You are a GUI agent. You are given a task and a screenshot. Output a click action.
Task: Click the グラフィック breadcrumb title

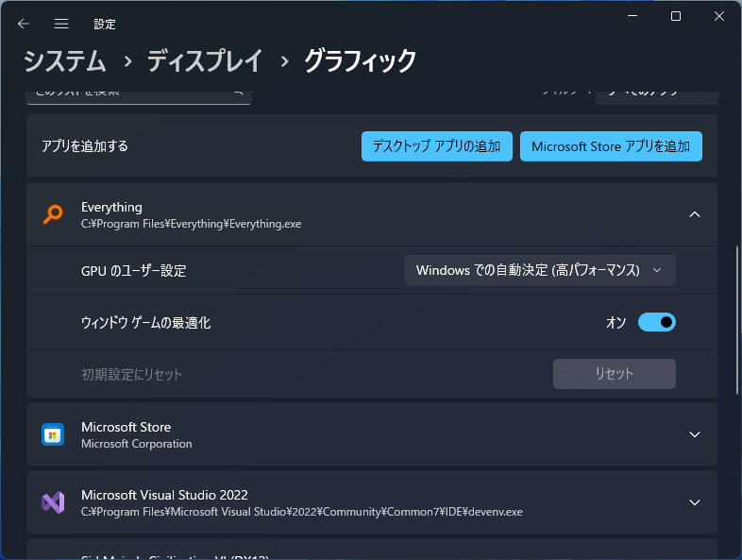pos(360,61)
